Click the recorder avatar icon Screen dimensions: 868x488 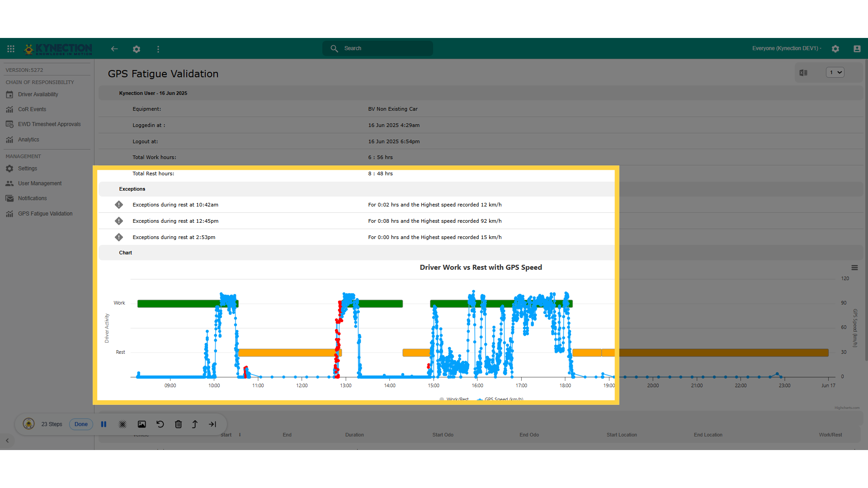pos(29,424)
